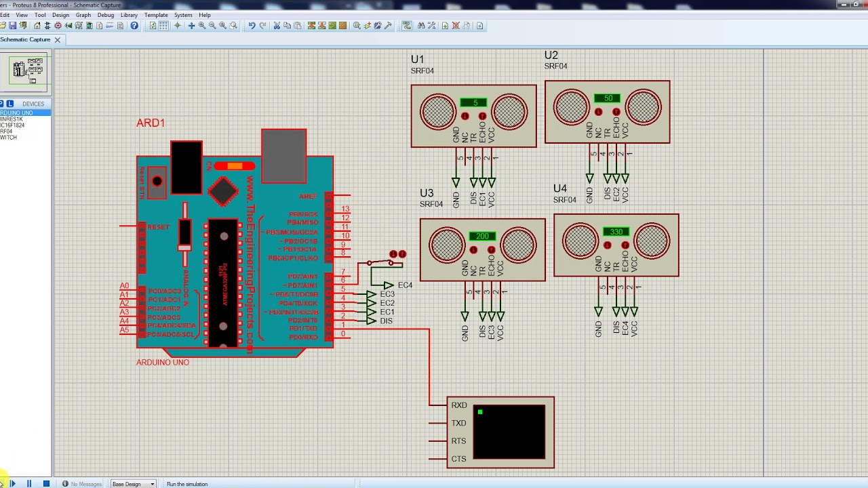Click the Redo arrow icon
The image size is (868, 488).
(x=262, y=26)
